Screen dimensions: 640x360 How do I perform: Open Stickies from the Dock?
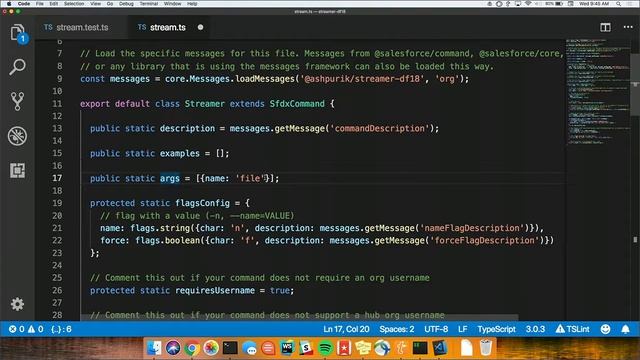click(x=363, y=348)
